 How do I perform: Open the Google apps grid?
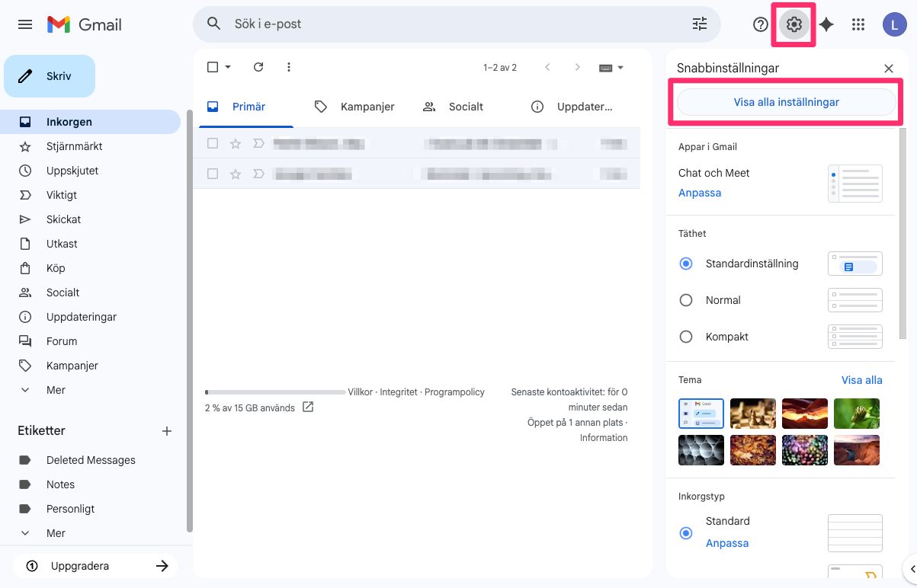858,24
